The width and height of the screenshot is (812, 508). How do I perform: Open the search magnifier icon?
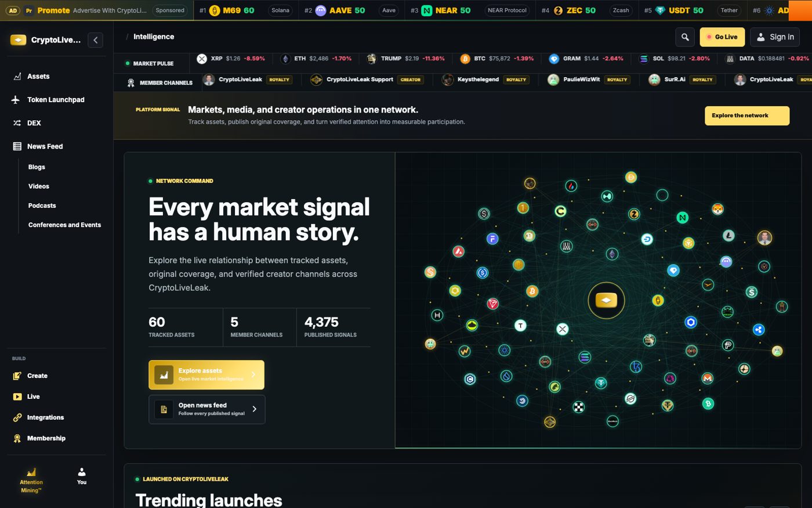click(685, 37)
